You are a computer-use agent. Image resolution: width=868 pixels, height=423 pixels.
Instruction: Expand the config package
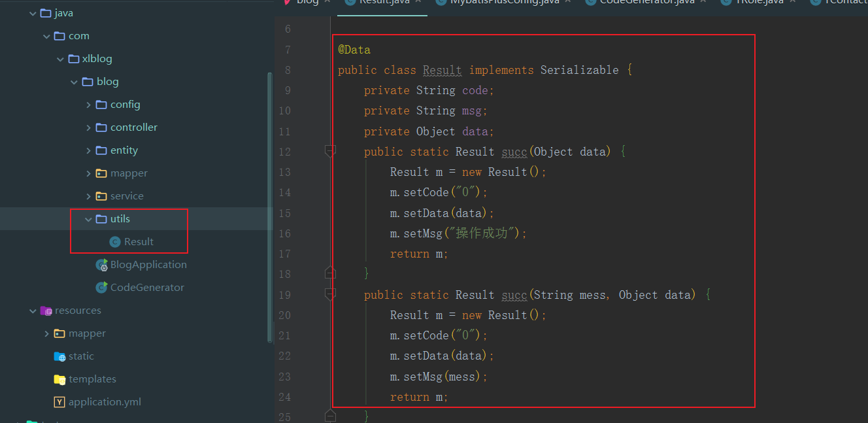tap(88, 104)
